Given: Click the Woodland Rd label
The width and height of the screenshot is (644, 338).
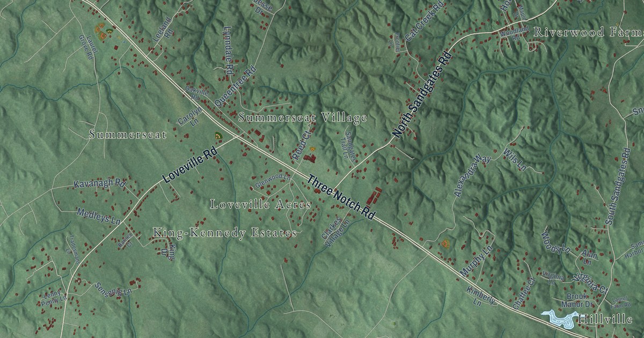Looking at the screenshot, I should pyautogui.click(x=514, y=33).
